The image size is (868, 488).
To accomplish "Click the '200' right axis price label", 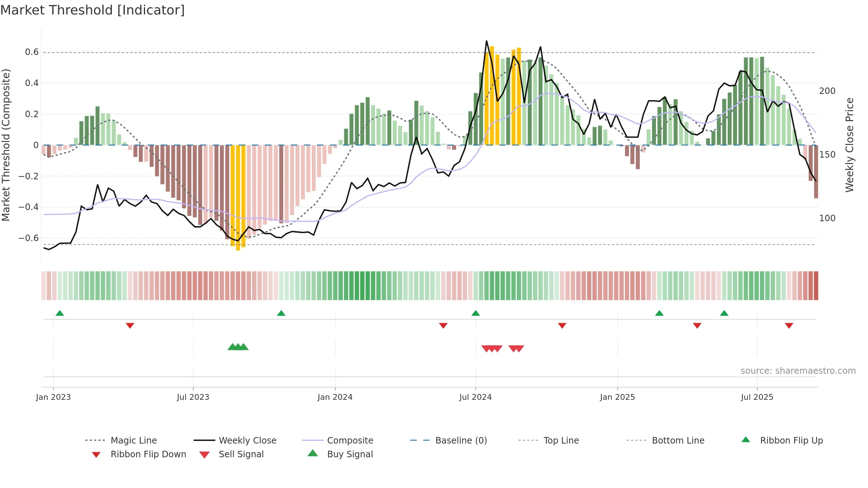I will point(827,91).
